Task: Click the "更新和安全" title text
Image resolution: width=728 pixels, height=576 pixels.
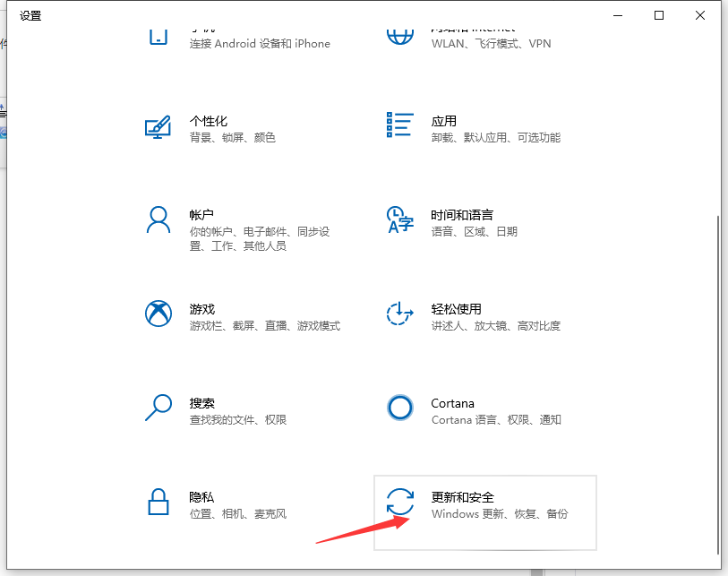Action: point(462,497)
